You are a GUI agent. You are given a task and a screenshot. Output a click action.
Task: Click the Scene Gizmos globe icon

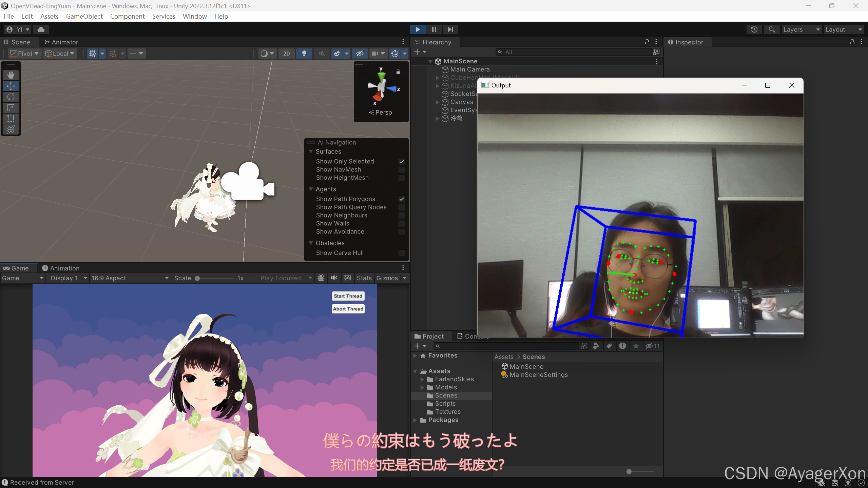pos(395,54)
